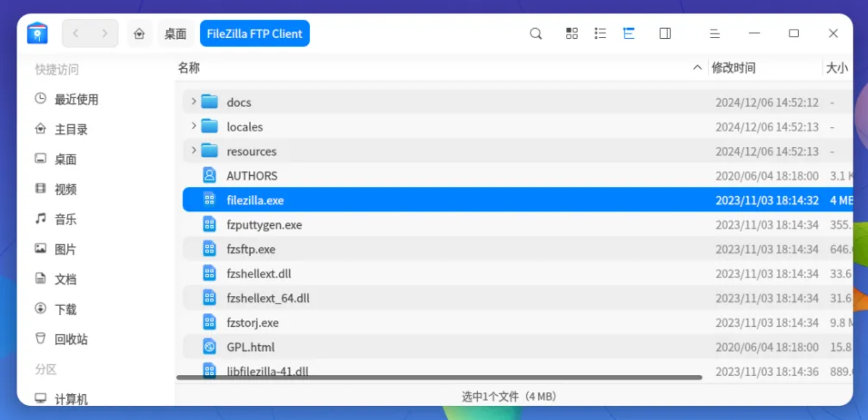
Task: Navigate to 桌面 breadcrumb
Action: coord(176,34)
